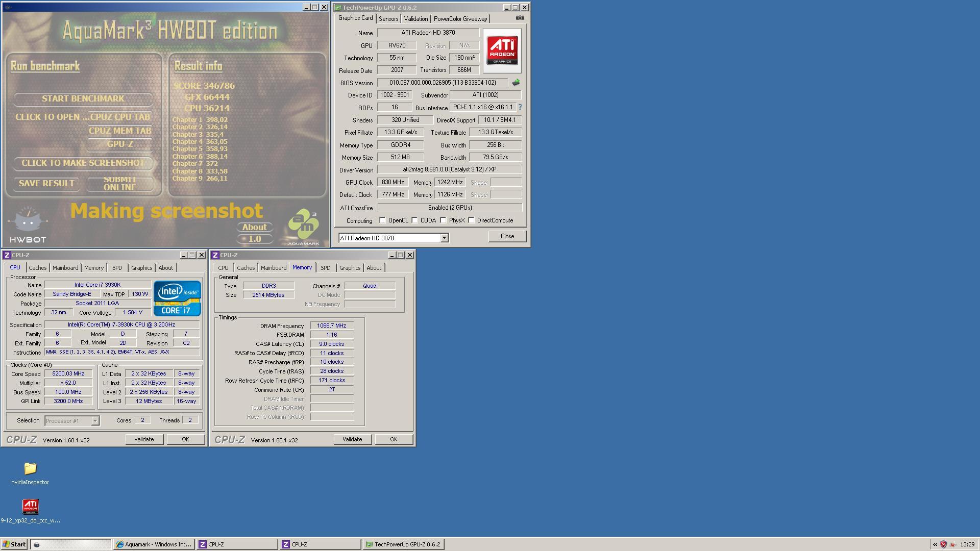Screen dimensions: 980x551
Task: Click the BIOS save chip icon in GPU-Z
Action: click(516, 83)
